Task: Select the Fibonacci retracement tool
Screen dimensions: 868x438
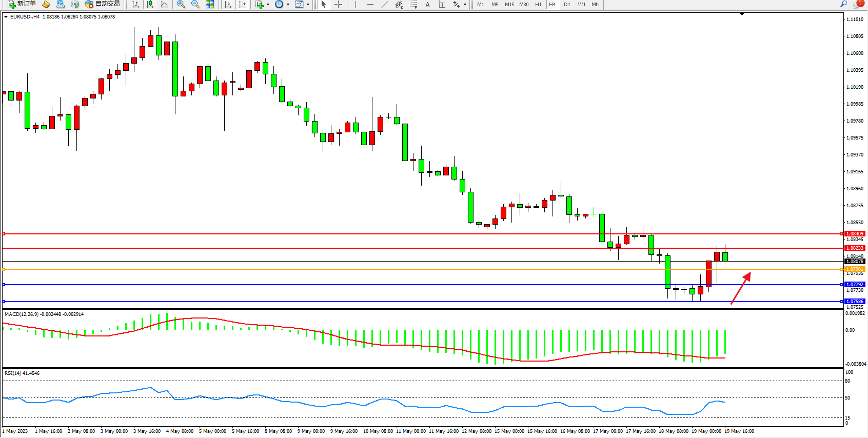Action: click(413, 4)
